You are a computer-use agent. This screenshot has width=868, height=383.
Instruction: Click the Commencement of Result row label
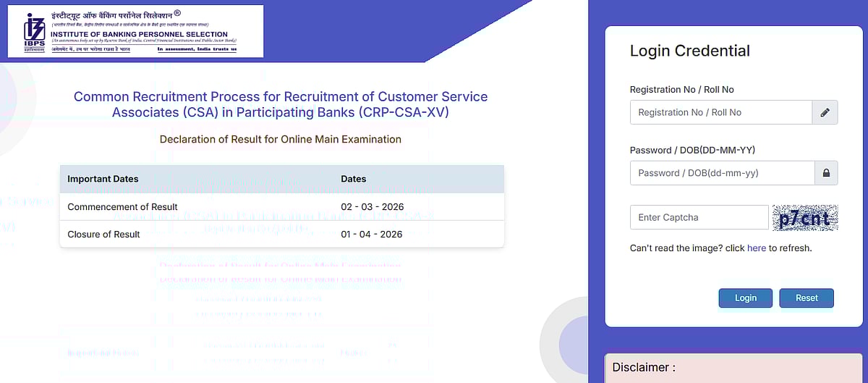pyautogui.click(x=122, y=207)
